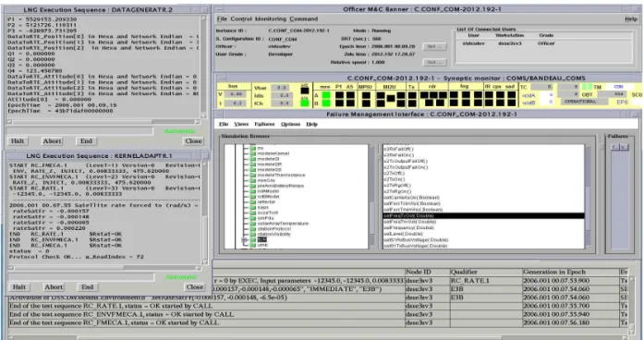Click the DATAGENERATR.2 horizontal scrollbar
Image resolution: width=644 pixels, height=340 pixels.
click(x=103, y=122)
